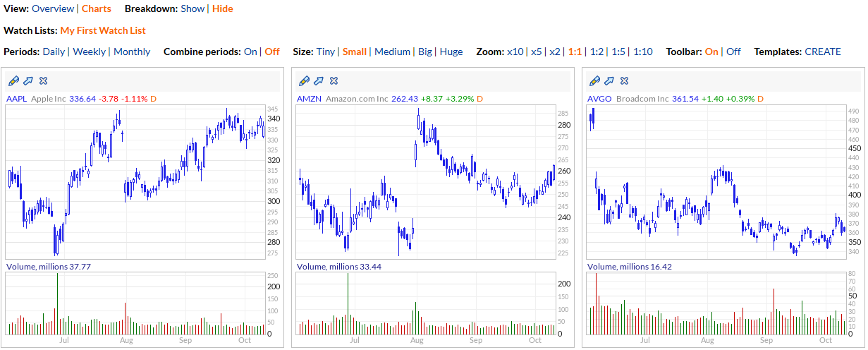This screenshot has width=868, height=350.
Task: Click AAPL change -1.11%
Action: click(134, 99)
